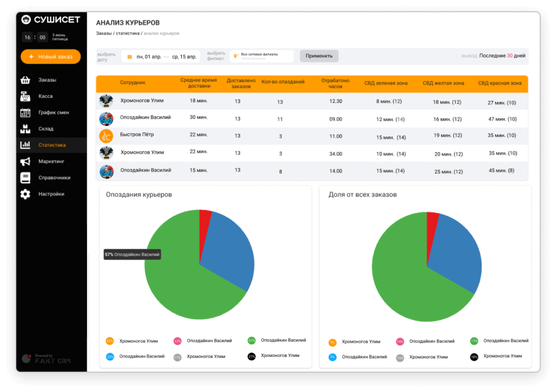Click the 47 мин. (10) cell
This screenshot has height=392, width=556.
point(503,119)
